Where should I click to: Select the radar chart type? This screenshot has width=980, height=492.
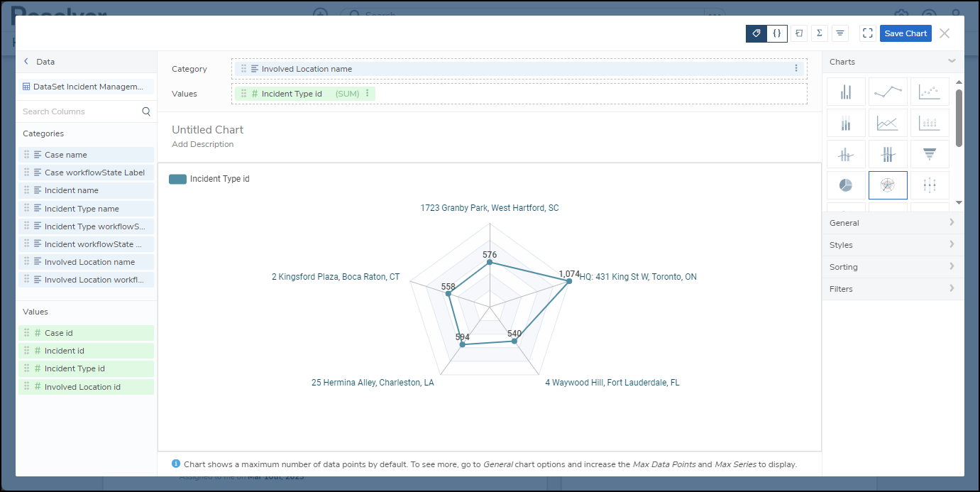coord(888,185)
